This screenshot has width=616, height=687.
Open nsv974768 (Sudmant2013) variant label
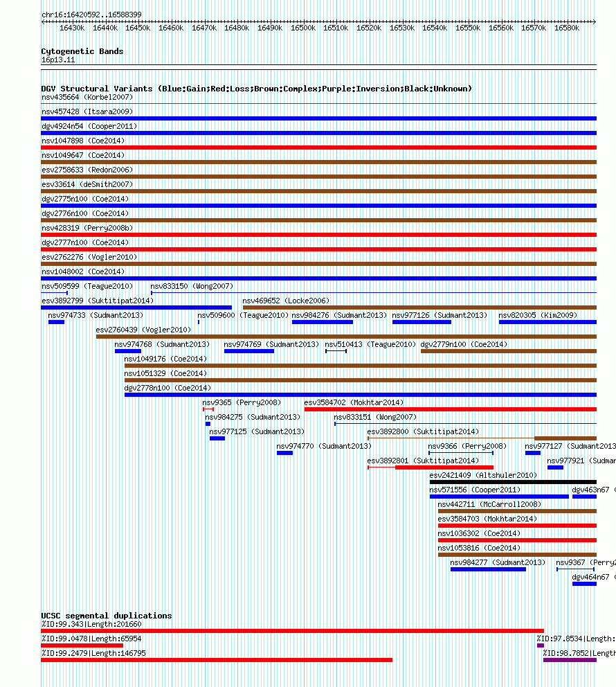[x=162, y=344]
